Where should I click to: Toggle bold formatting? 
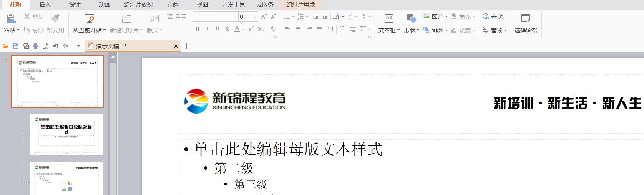click(x=198, y=29)
